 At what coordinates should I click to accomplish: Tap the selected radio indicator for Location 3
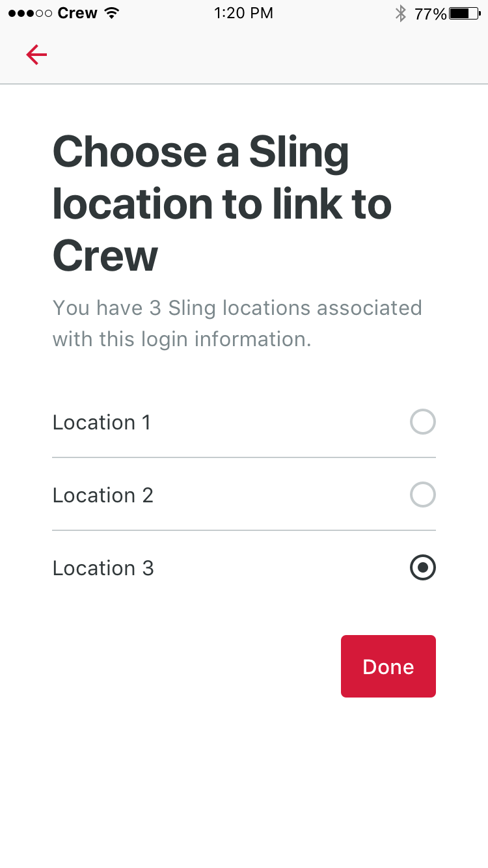click(422, 567)
